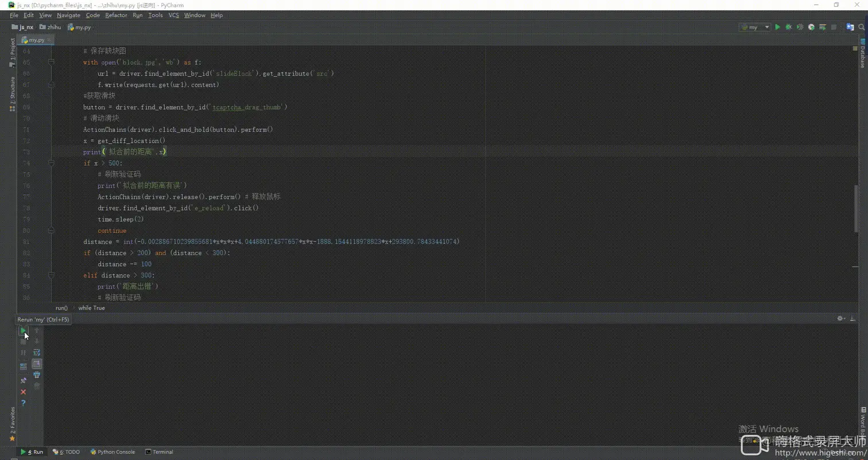Image resolution: width=868 pixels, height=460 pixels.
Task: Click js_nx in the navigation bar
Action: (x=22, y=27)
